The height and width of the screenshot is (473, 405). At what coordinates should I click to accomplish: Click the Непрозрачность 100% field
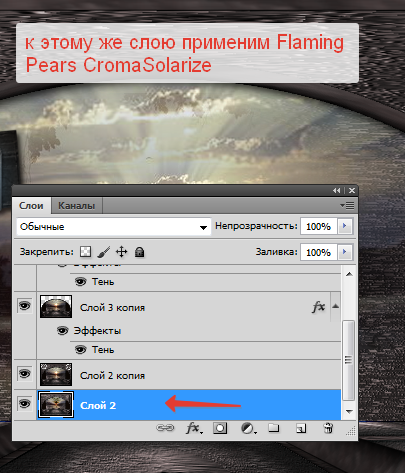[x=319, y=227]
